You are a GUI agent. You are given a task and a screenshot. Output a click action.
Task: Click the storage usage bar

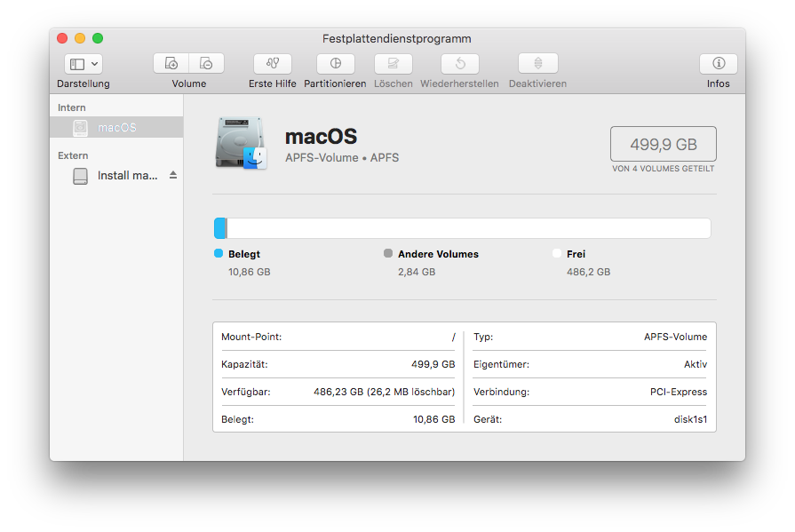pyautogui.click(x=462, y=228)
